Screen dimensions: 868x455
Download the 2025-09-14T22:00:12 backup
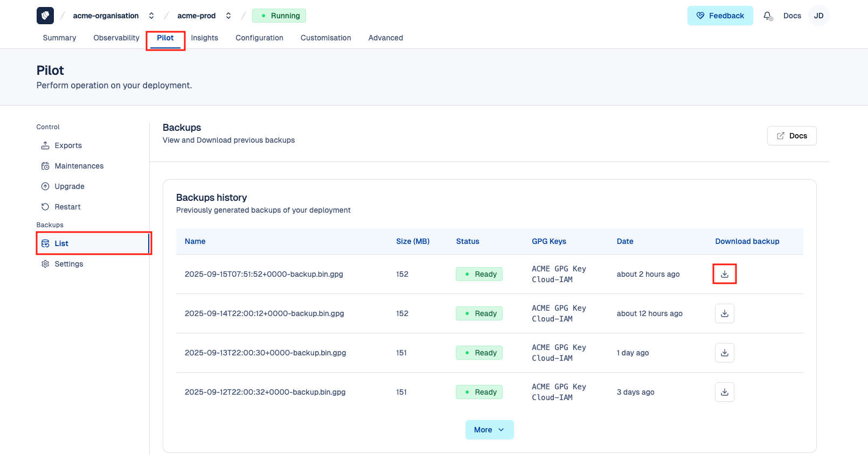pos(725,313)
